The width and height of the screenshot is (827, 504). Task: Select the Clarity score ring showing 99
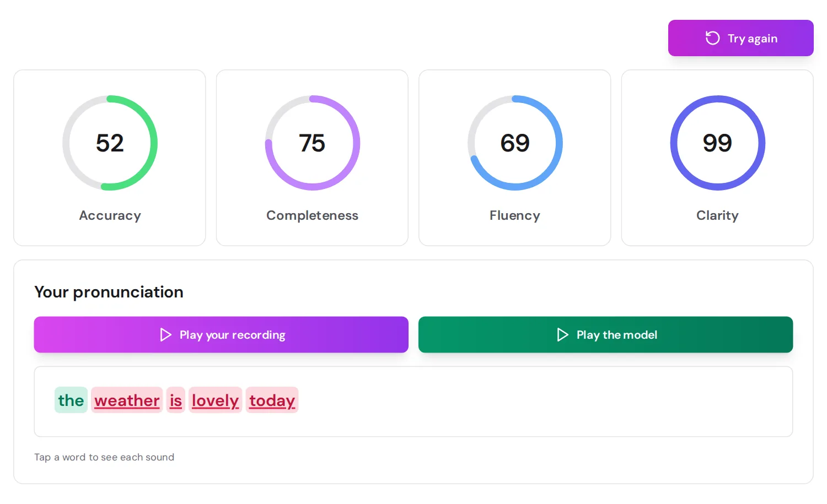click(717, 143)
